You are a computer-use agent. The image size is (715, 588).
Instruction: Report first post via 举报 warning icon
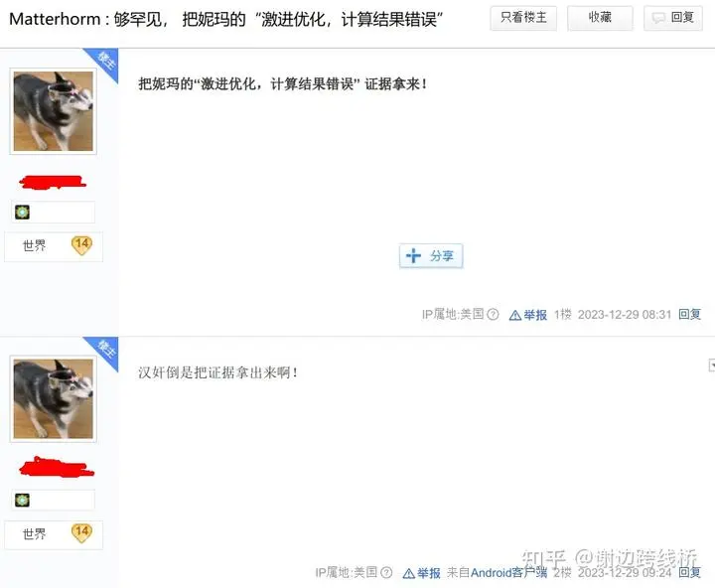tap(515, 315)
